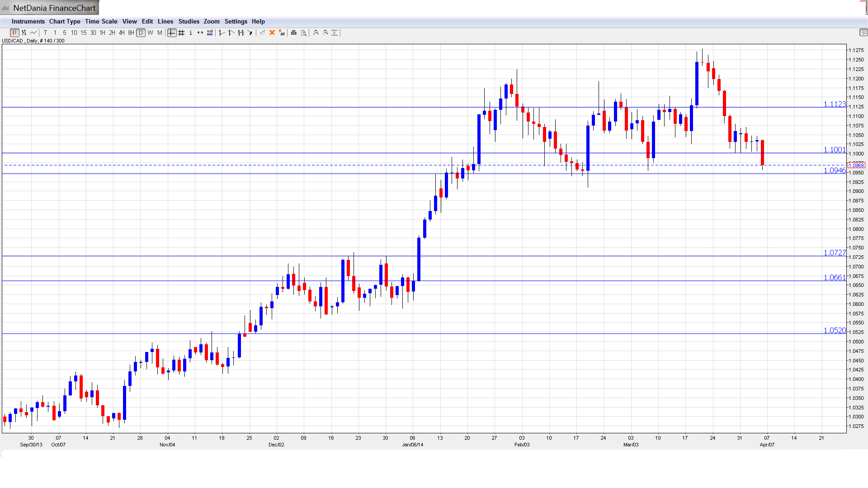Zoom in with magnifier plus icon
The width and height of the screenshot is (868, 488).
(316, 33)
